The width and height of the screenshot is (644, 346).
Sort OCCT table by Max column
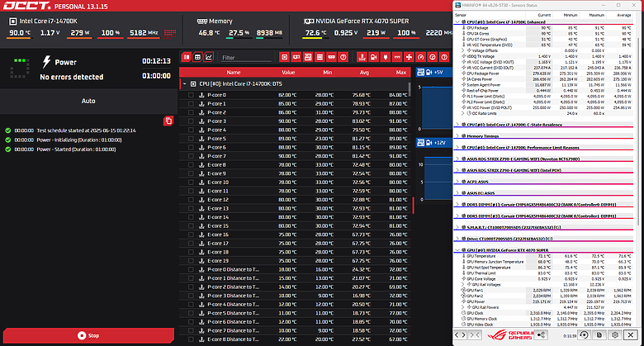click(401, 73)
